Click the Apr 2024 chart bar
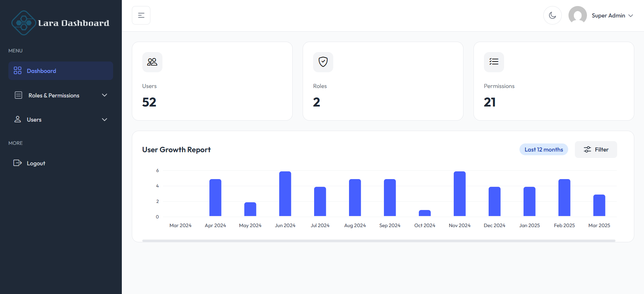644x294 pixels. (215, 198)
